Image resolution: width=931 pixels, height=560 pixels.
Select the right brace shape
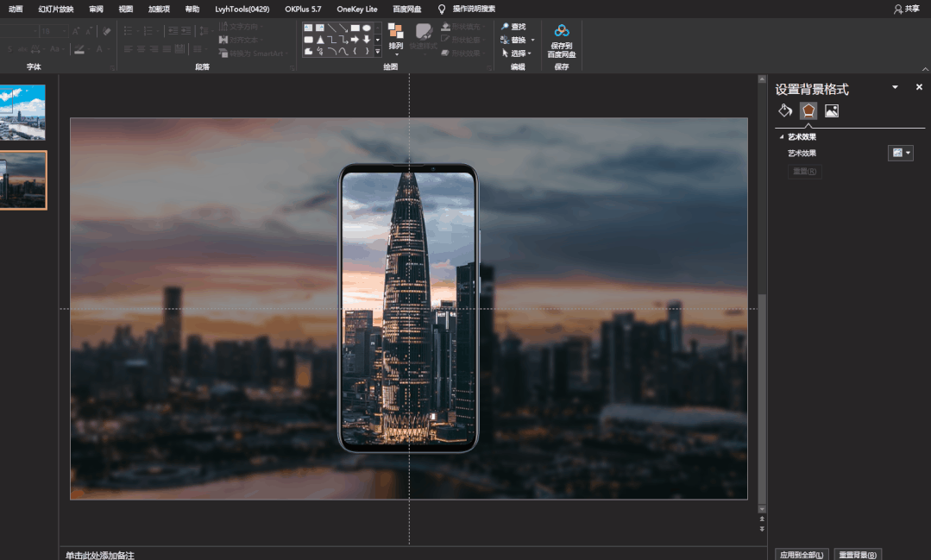coord(367,52)
